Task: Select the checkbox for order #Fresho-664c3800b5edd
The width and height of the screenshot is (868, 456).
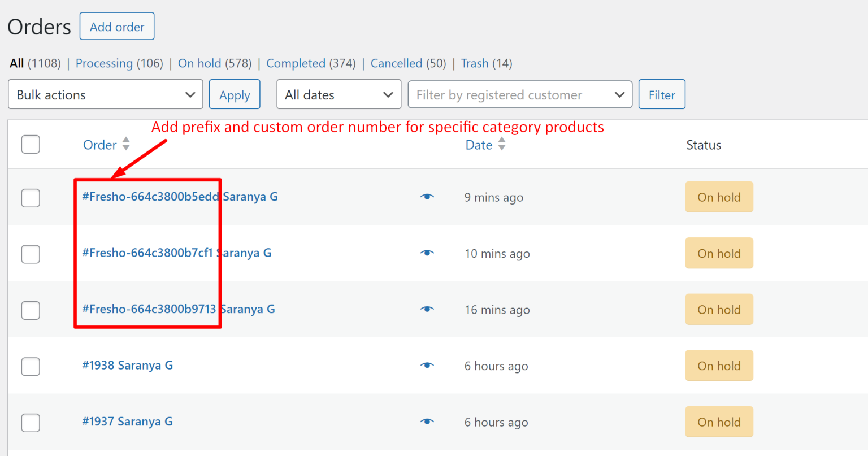Action: [x=31, y=198]
